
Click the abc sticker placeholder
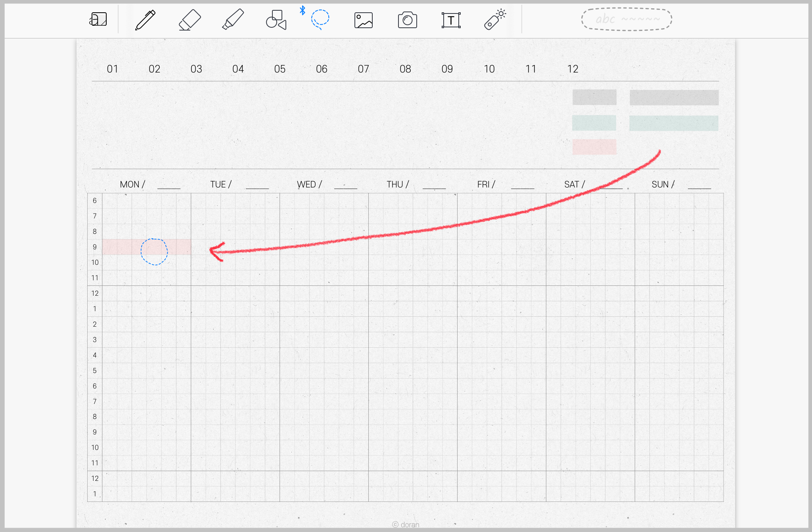(626, 19)
